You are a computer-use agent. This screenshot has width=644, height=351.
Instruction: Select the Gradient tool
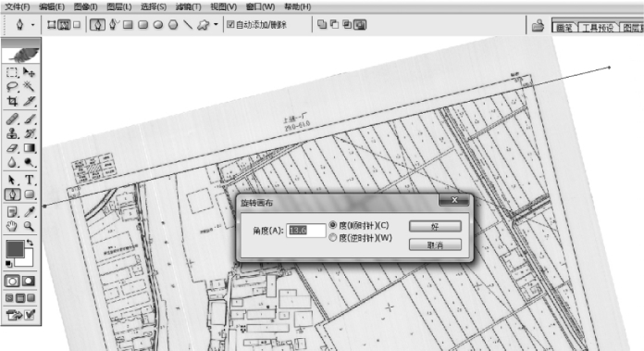click(x=30, y=148)
